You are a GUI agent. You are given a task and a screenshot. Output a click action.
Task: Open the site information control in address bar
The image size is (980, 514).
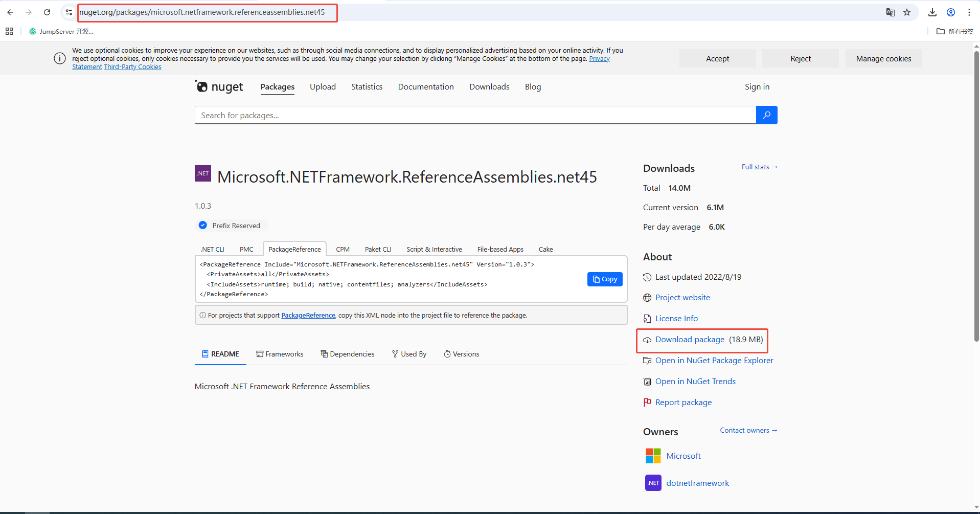[x=69, y=12]
